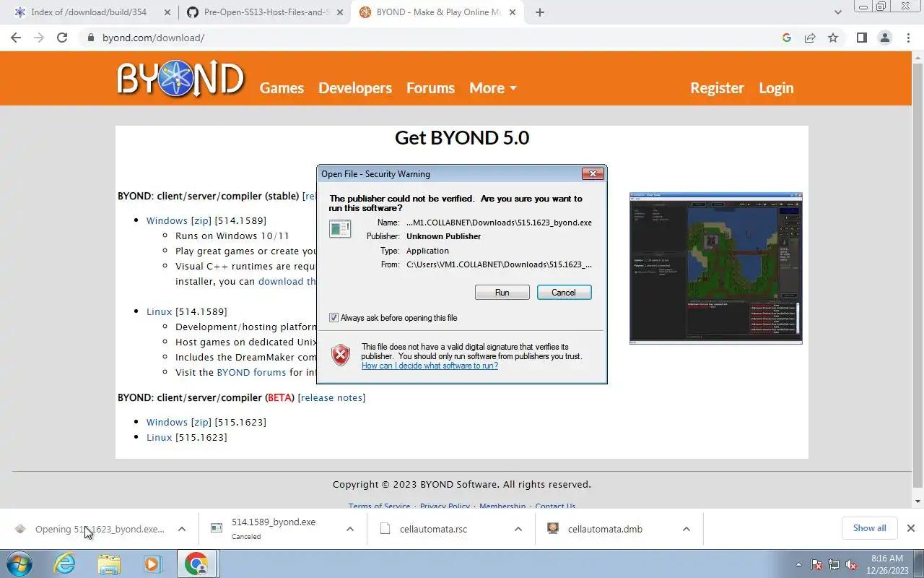Viewport: 924px width, 578px height.
Task: Open the More dropdown menu
Action: [493, 87]
